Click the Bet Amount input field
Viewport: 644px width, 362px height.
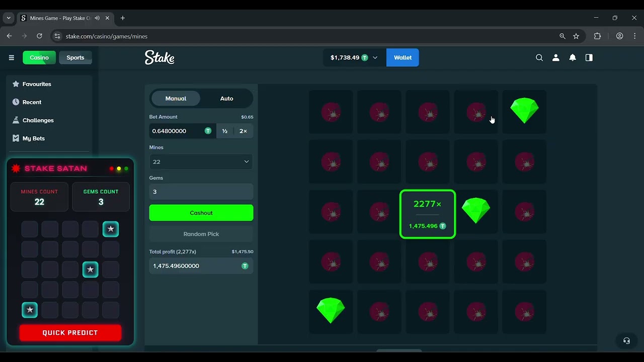click(x=183, y=131)
